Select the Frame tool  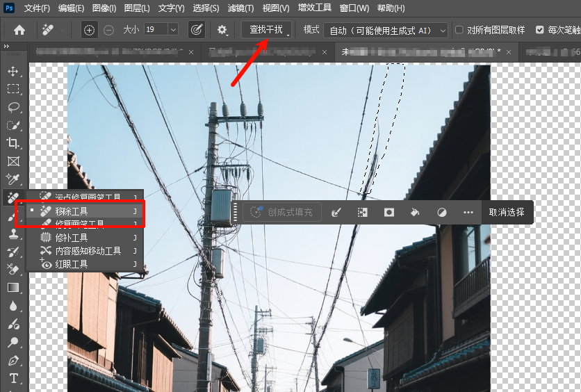tap(13, 161)
